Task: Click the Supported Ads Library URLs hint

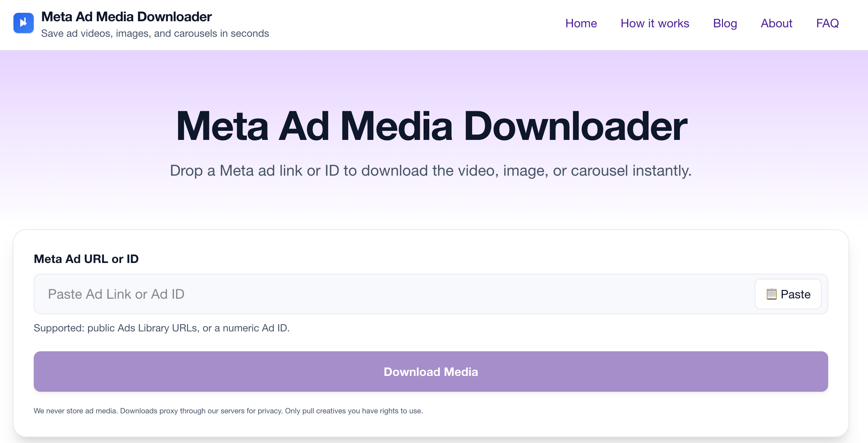Action: (x=162, y=328)
